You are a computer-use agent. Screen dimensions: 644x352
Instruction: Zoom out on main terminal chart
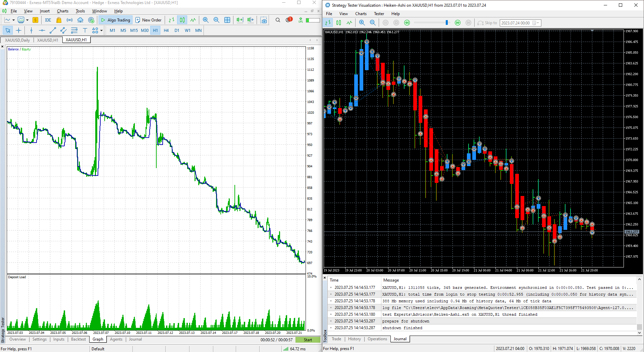[216, 20]
